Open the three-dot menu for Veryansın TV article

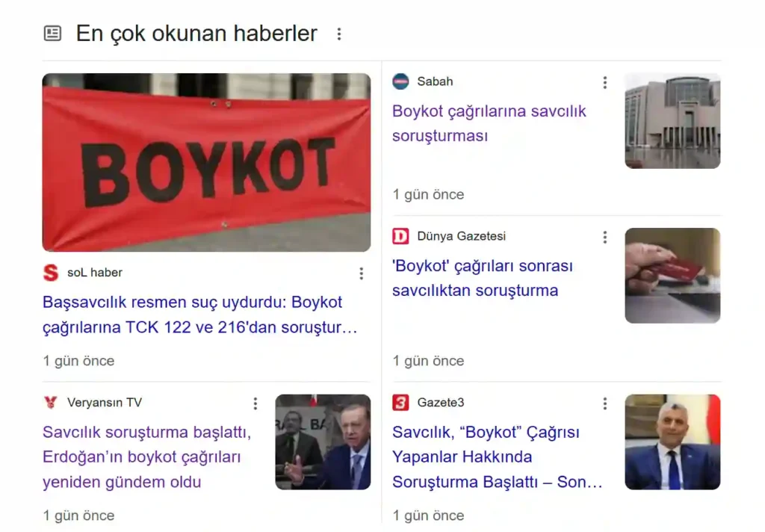coord(255,403)
